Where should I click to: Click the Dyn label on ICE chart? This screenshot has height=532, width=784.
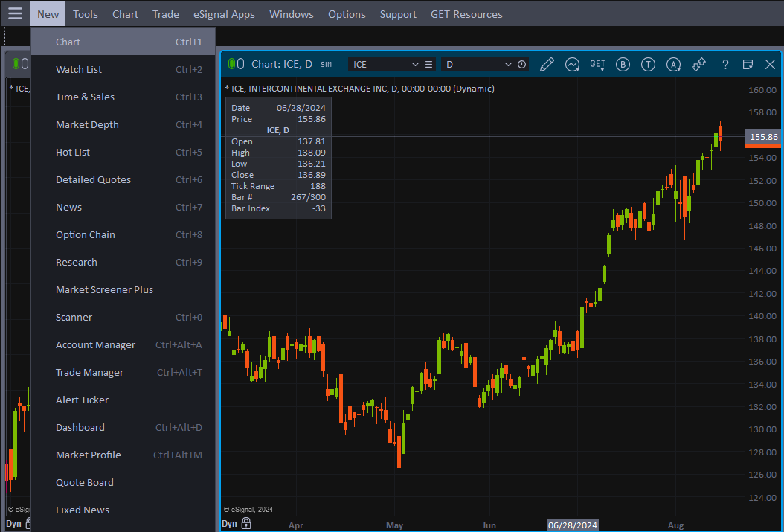(230, 524)
